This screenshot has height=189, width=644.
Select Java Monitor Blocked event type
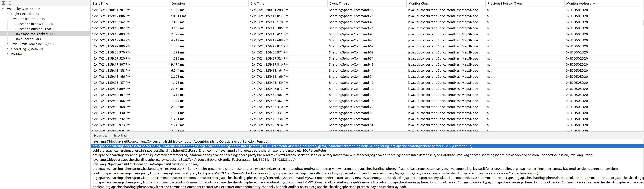tap(32, 34)
